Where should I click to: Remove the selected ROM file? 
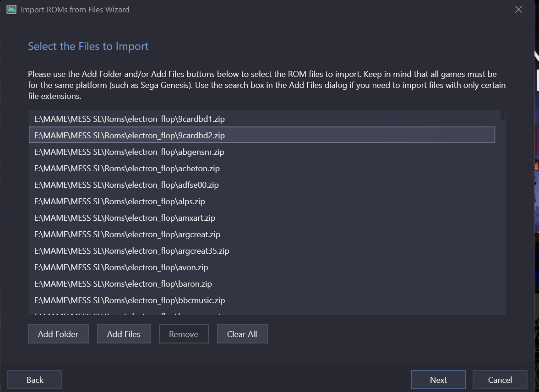184,334
